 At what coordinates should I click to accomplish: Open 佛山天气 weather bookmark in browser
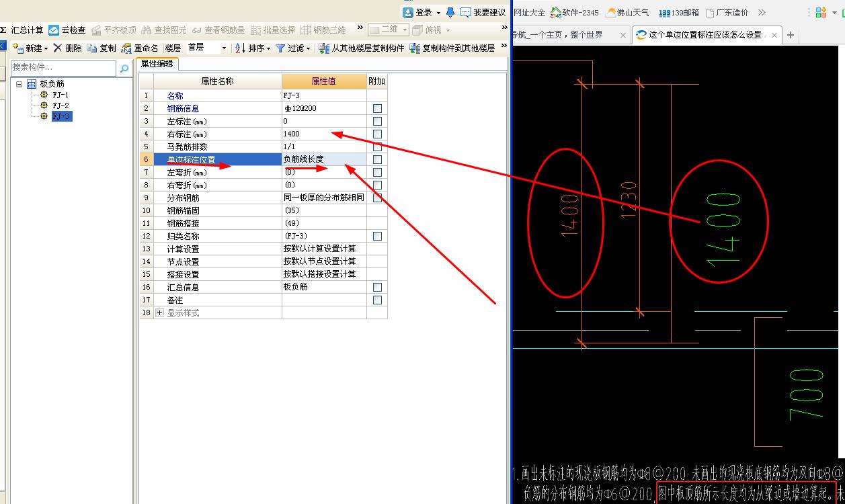tap(628, 12)
